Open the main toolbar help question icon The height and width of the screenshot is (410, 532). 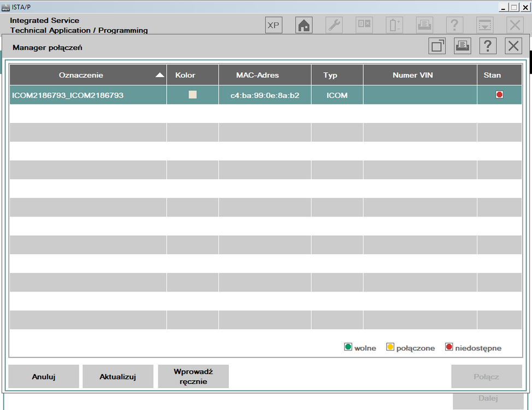tap(454, 25)
